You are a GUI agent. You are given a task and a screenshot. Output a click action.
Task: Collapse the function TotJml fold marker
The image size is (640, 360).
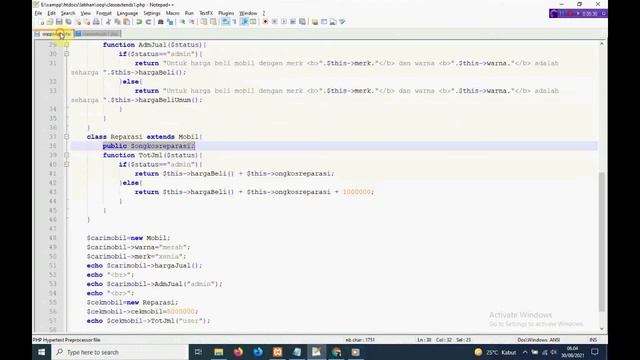pyautogui.click(x=67, y=155)
